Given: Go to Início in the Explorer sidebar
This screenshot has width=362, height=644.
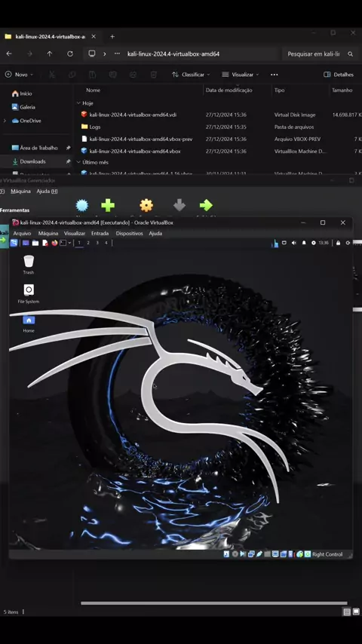Looking at the screenshot, I should (x=22, y=94).
